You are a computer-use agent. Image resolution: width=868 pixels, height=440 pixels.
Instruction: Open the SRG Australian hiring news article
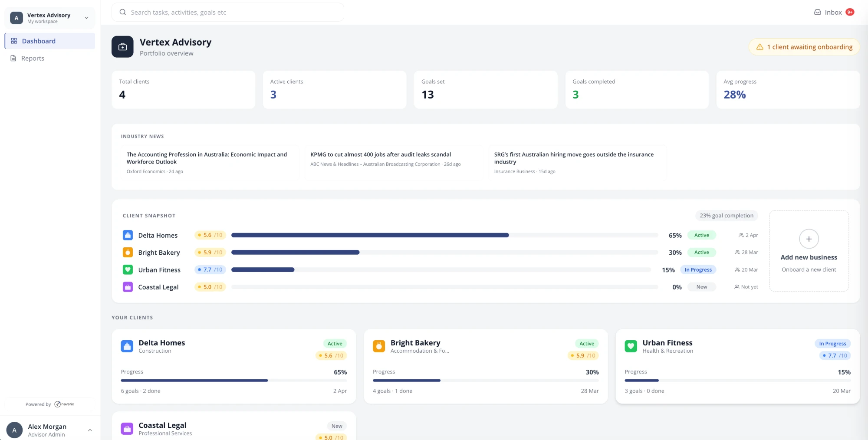pos(578,163)
